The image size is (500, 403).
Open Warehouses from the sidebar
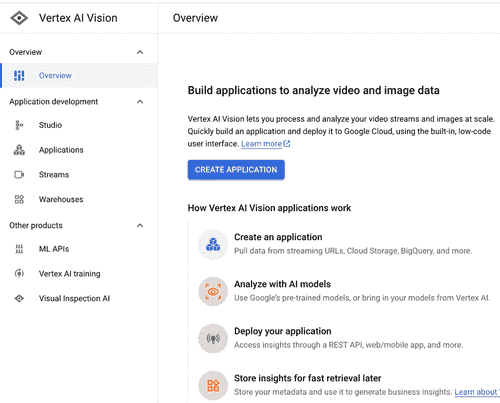pos(79,199)
